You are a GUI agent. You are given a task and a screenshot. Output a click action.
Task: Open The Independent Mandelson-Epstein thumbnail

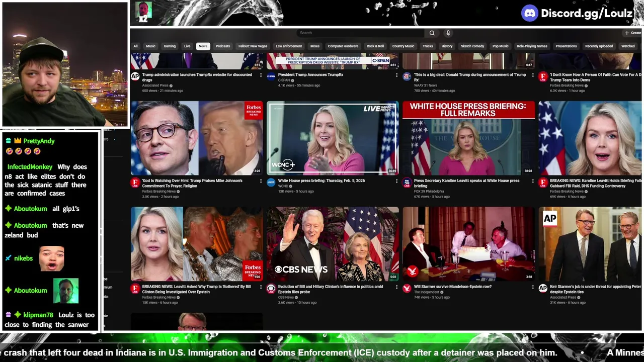point(468,244)
